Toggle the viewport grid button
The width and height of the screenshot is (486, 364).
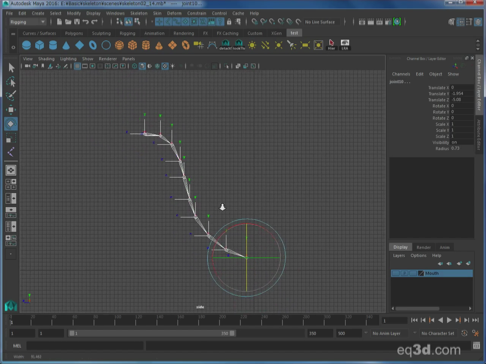coord(77,66)
